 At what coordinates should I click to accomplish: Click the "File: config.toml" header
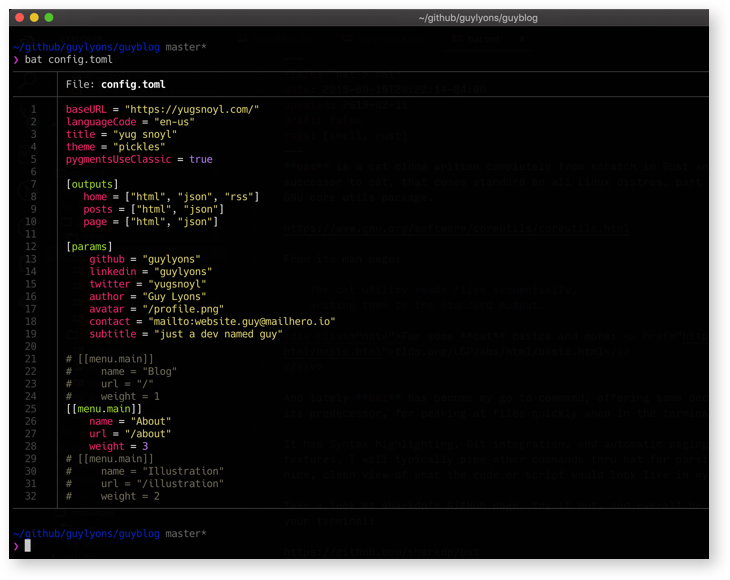[115, 85]
